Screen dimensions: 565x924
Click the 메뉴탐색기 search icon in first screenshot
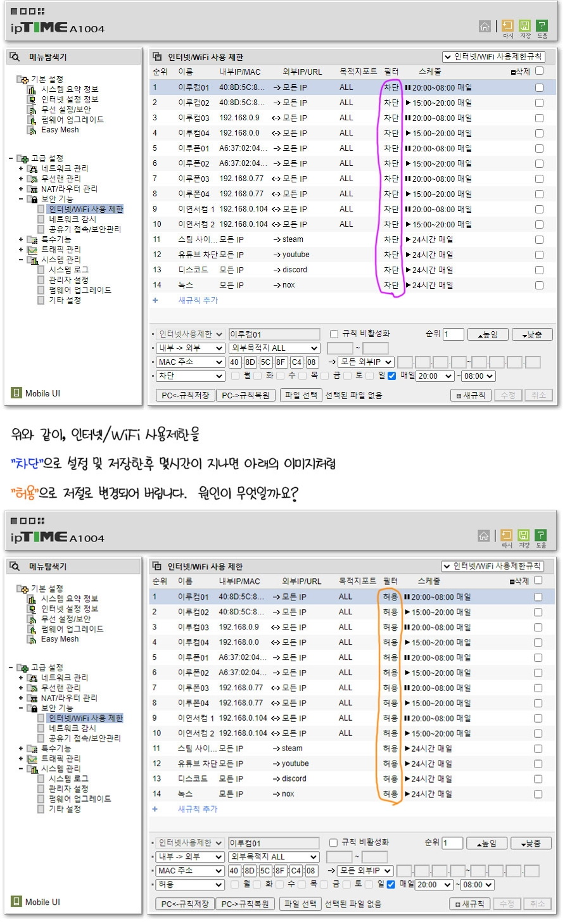pyautogui.click(x=15, y=57)
